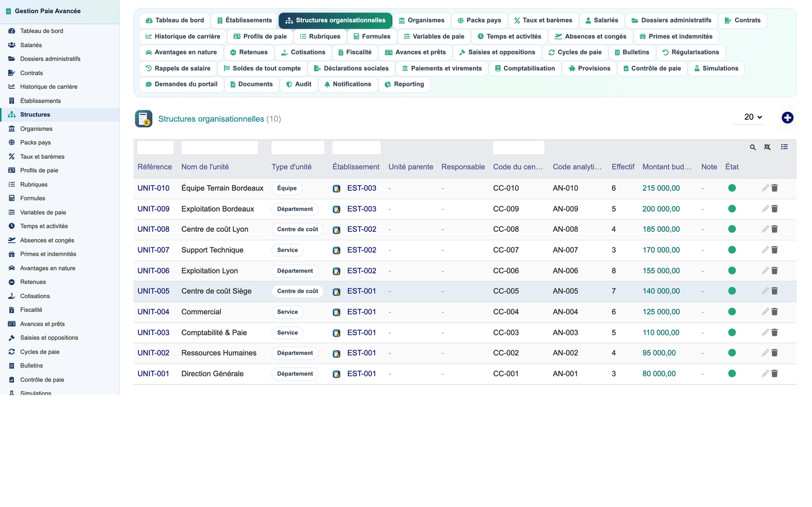This screenshot has width=812, height=507.
Task: Click the Structures organisationnelles page header icon
Action: tap(144, 118)
